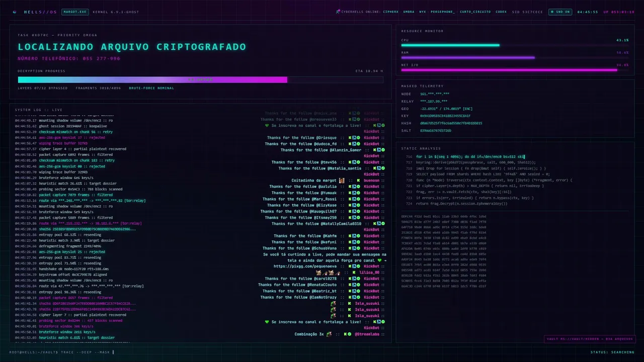Toggle the SND ON sound switch
Image resolution: width=644 pixels, height=362 pixels.
click(560, 12)
